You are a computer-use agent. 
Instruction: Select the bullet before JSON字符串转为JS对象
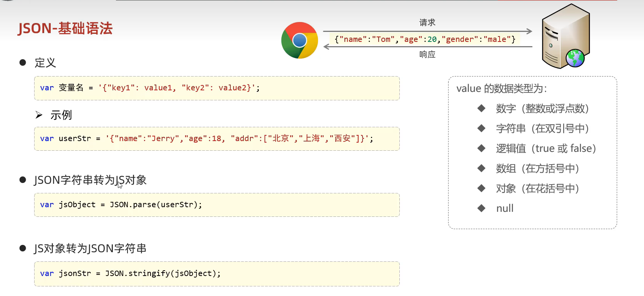[23, 180]
